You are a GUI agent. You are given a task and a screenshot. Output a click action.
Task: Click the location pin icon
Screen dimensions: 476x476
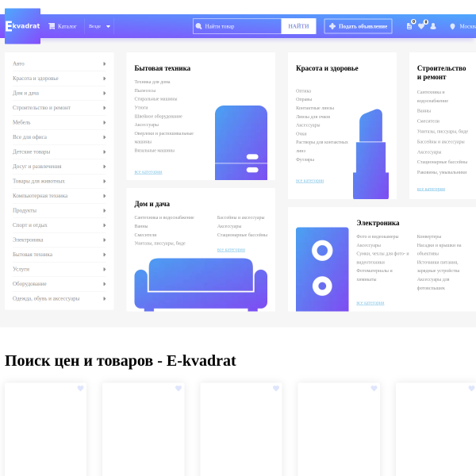click(452, 26)
